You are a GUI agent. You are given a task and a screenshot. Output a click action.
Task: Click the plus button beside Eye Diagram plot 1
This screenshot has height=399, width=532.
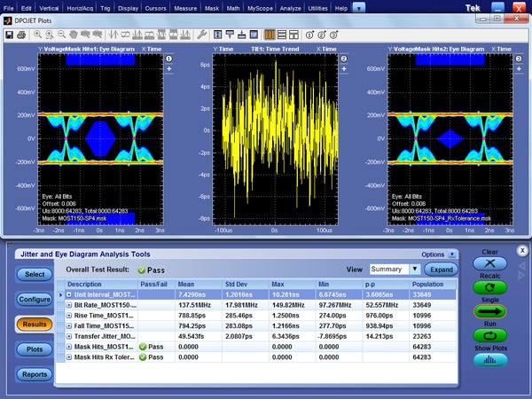(169, 69)
